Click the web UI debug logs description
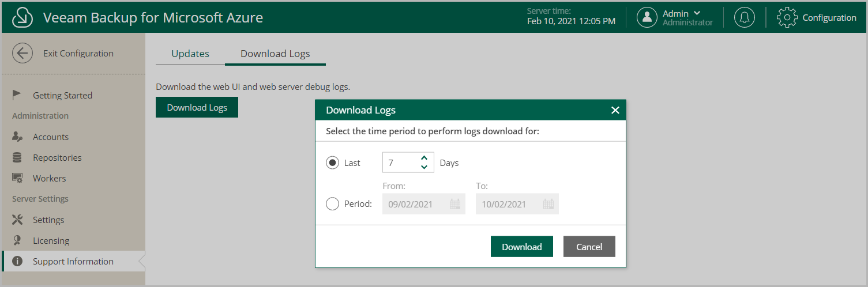The width and height of the screenshot is (868, 287). (253, 87)
